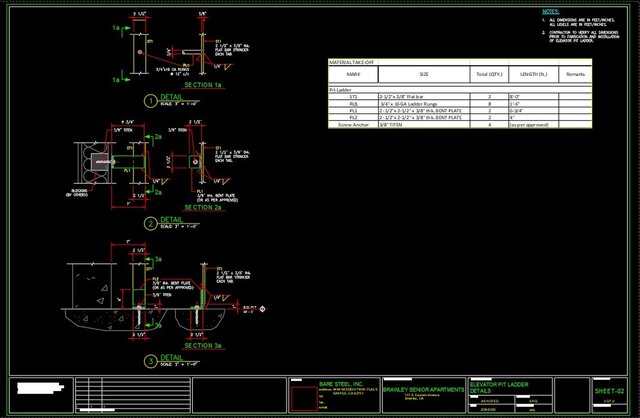Select the insulation blocking hatch symbol
The image size is (640, 418).
[x=88, y=160]
